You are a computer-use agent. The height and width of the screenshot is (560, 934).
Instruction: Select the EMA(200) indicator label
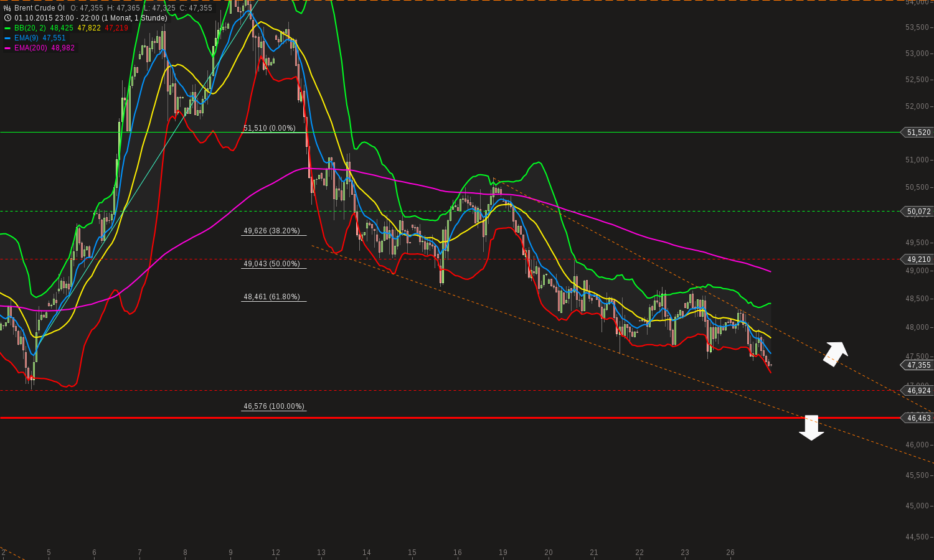(31, 48)
